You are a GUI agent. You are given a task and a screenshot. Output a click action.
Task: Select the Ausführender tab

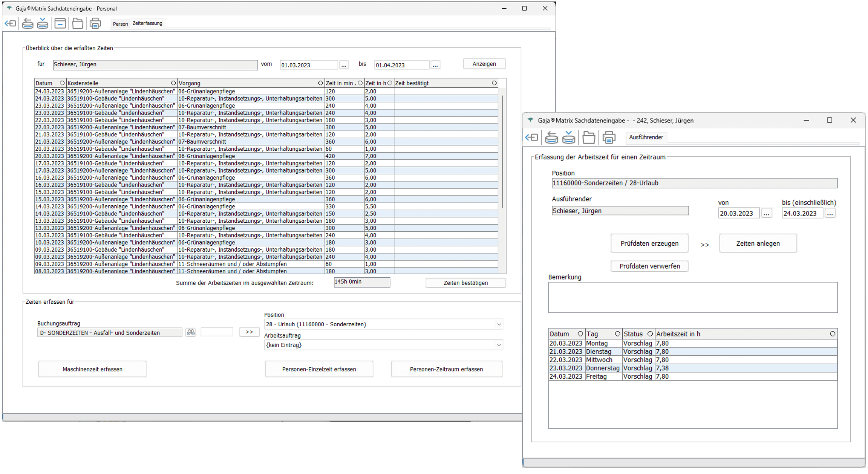(x=646, y=137)
